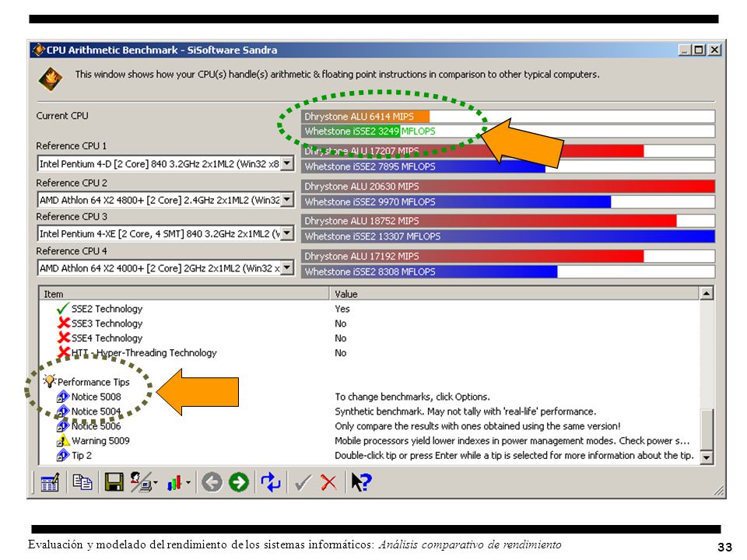The width and height of the screenshot is (747, 560).
Task: Select the Intel Pentium 4-XE 840 combo box
Action: coord(165,233)
